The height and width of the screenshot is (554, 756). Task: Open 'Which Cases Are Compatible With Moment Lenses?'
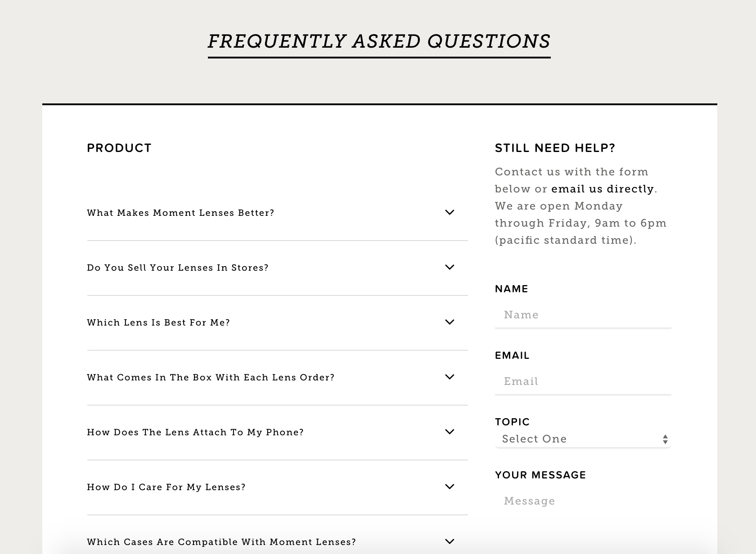click(221, 542)
